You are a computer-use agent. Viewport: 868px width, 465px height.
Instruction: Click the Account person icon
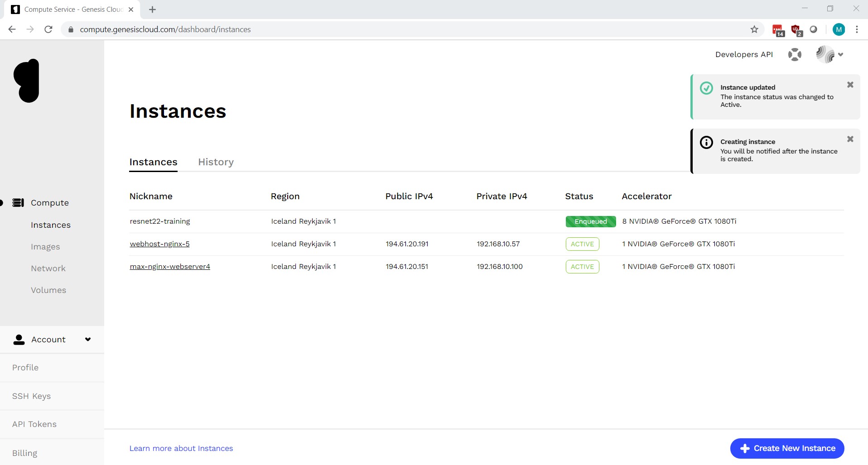(x=19, y=340)
